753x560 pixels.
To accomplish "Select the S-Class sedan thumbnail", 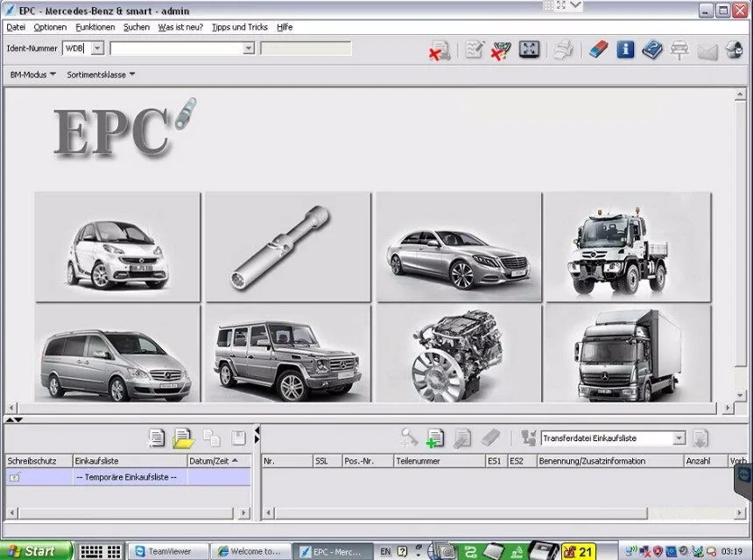I will click(459, 247).
